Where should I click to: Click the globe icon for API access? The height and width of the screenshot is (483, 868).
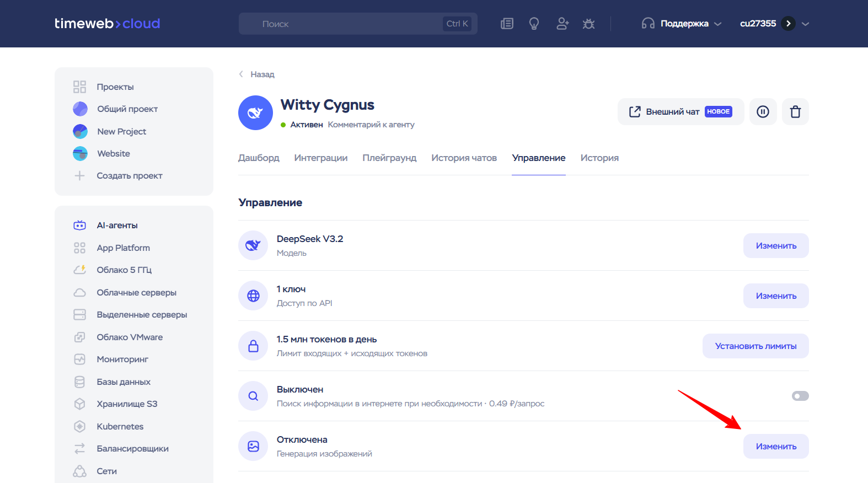pos(253,296)
